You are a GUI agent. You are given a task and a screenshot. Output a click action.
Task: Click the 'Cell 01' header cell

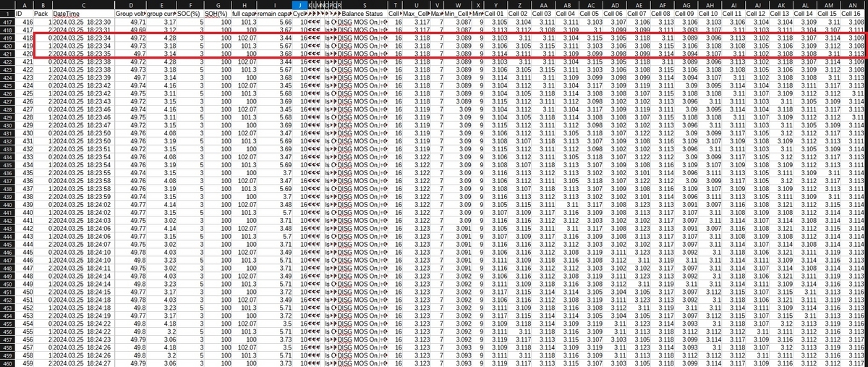(495, 14)
